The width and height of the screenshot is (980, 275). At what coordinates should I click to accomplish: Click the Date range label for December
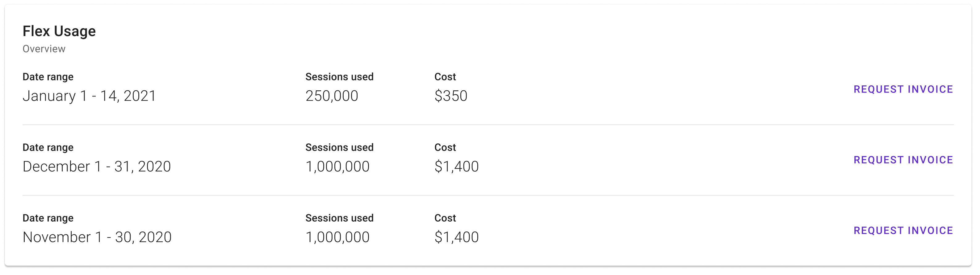(x=48, y=147)
